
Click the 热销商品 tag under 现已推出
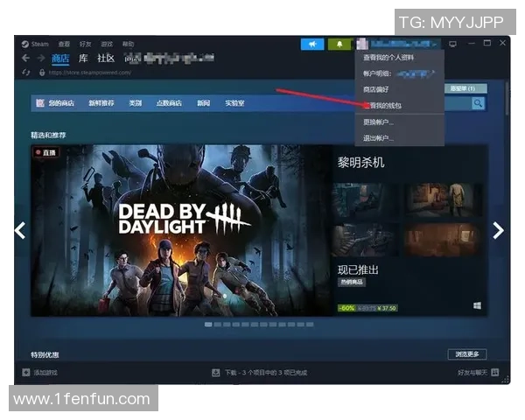pos(352,282)
